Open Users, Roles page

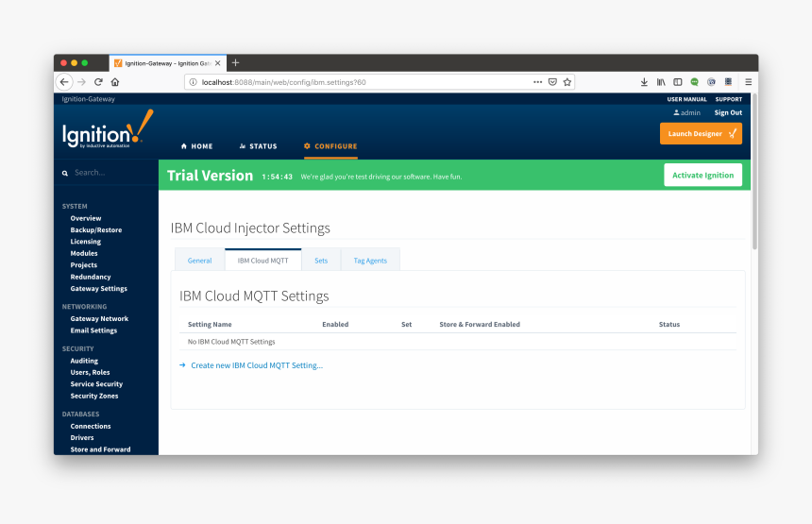coord(90,372)
